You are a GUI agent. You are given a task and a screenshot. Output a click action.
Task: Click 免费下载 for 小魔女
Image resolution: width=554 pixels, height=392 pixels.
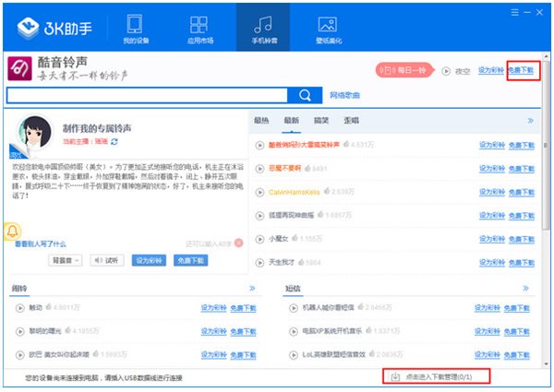point(522,239)
